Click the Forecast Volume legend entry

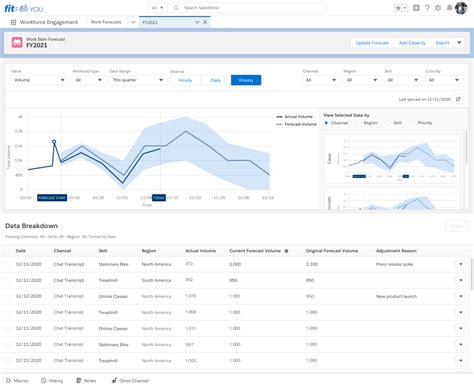[296, 124]
